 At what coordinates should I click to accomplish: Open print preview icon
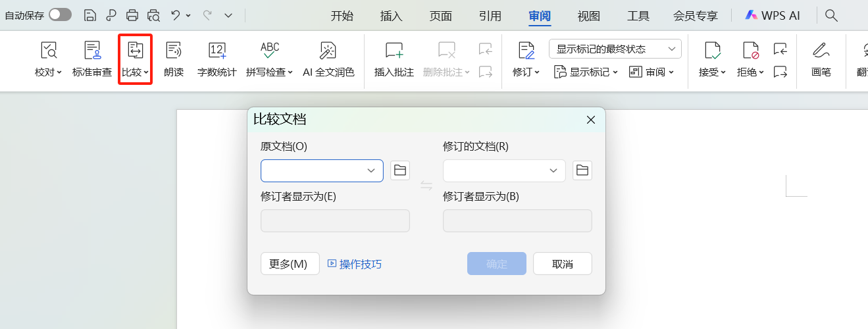coord(153,14)
